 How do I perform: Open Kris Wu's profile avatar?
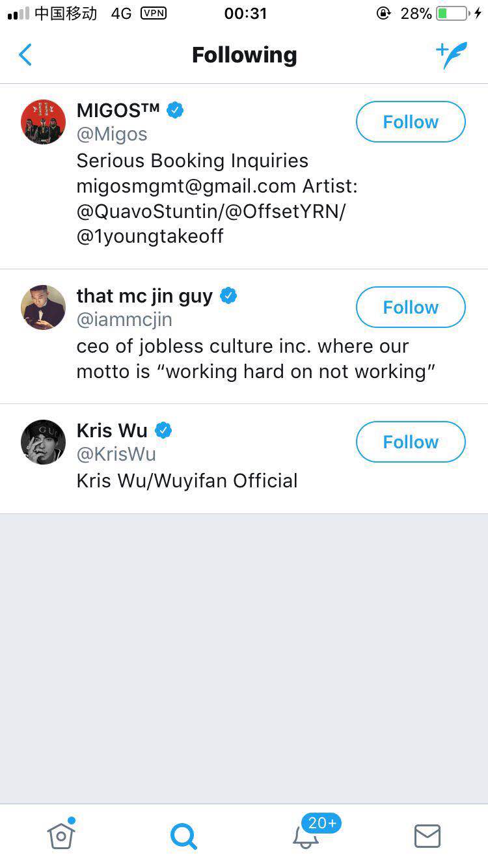coord(43,442)
